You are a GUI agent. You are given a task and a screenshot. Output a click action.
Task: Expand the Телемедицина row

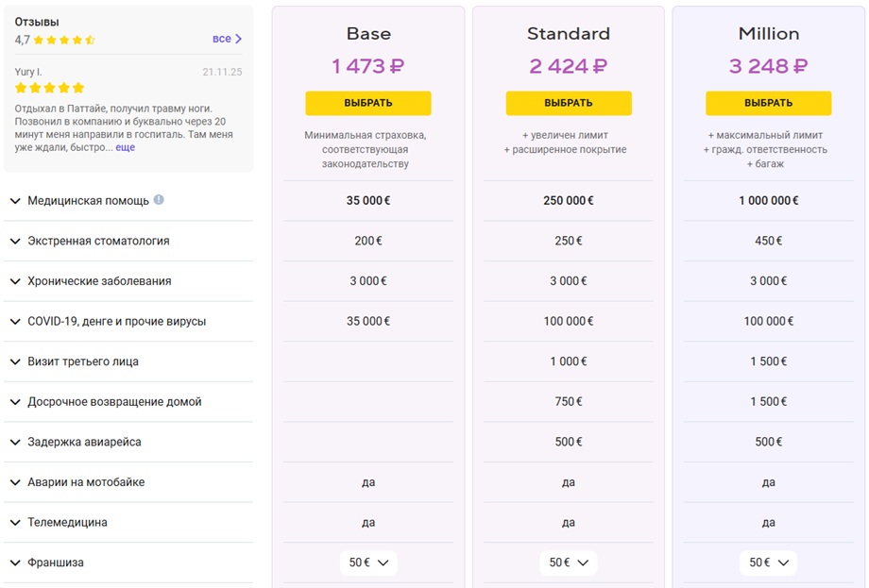pyautogui.click(x=128, y=522)
